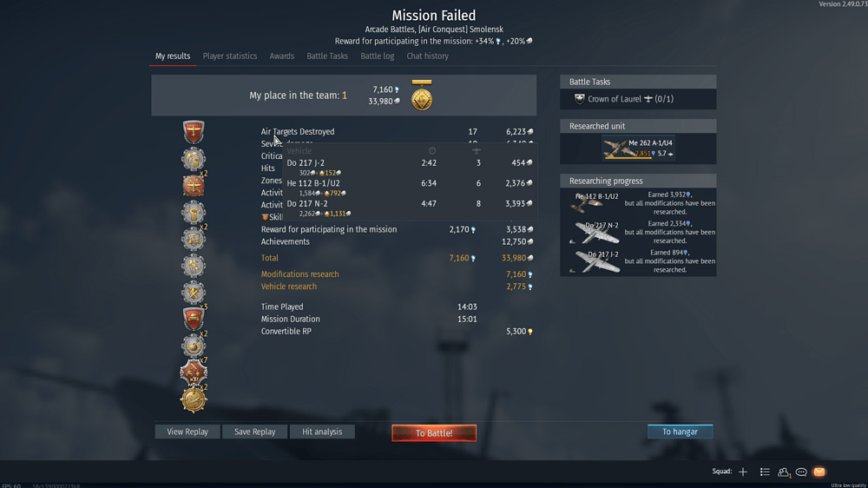
Task: Select the Me 262 A-1/U4 researched unit
Action: [x=638, y=148]
